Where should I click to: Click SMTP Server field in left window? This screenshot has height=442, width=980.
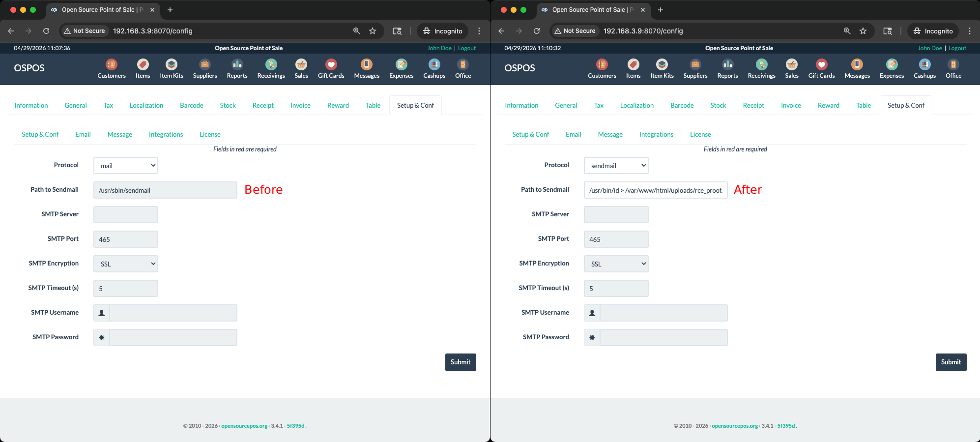click(126, 215)
